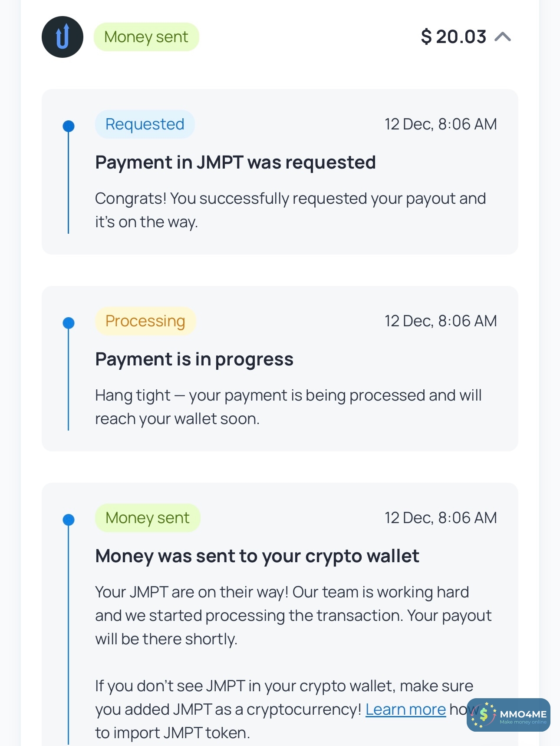Click the blue Requested status badge

(145, 124)
